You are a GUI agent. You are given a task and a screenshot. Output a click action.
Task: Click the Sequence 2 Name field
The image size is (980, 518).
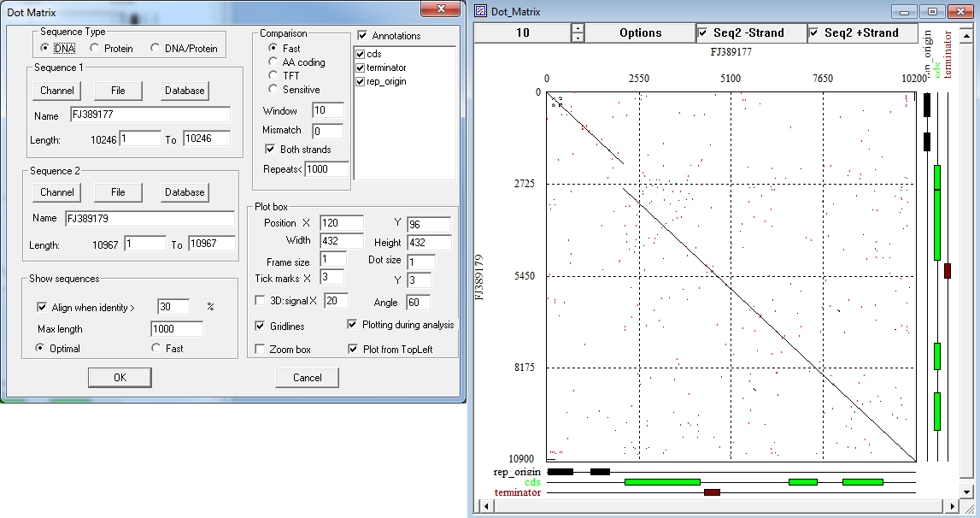[150, 218]
